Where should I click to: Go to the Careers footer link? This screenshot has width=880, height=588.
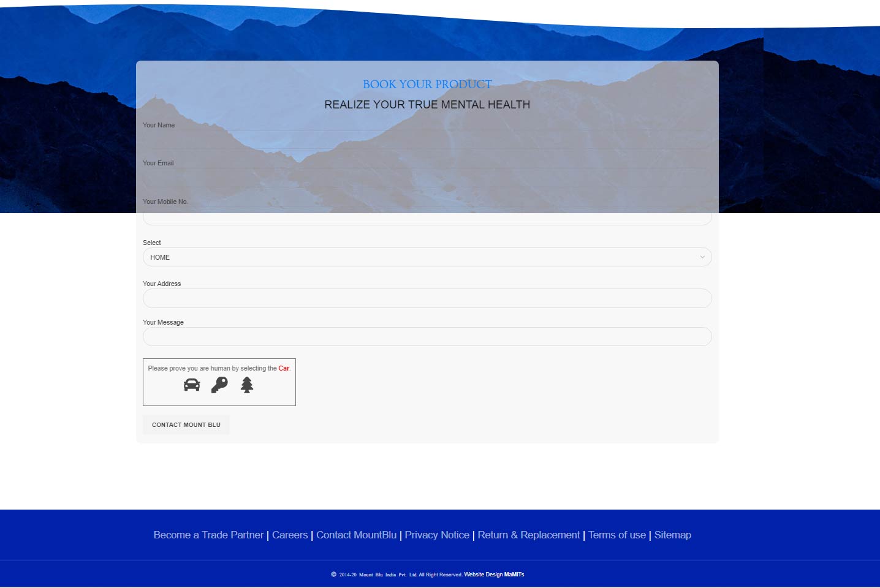pyautogui.click(x=290, y=535)
